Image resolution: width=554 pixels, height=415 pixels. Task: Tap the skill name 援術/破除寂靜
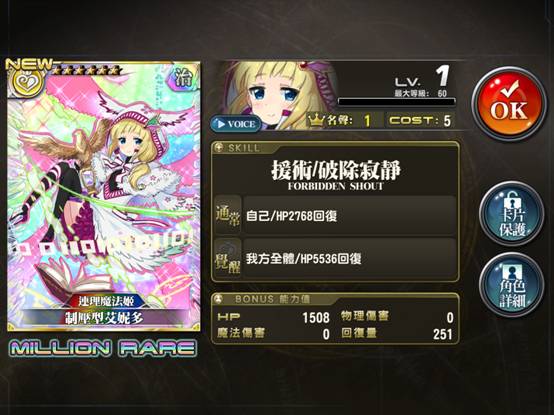coord(336,170)
